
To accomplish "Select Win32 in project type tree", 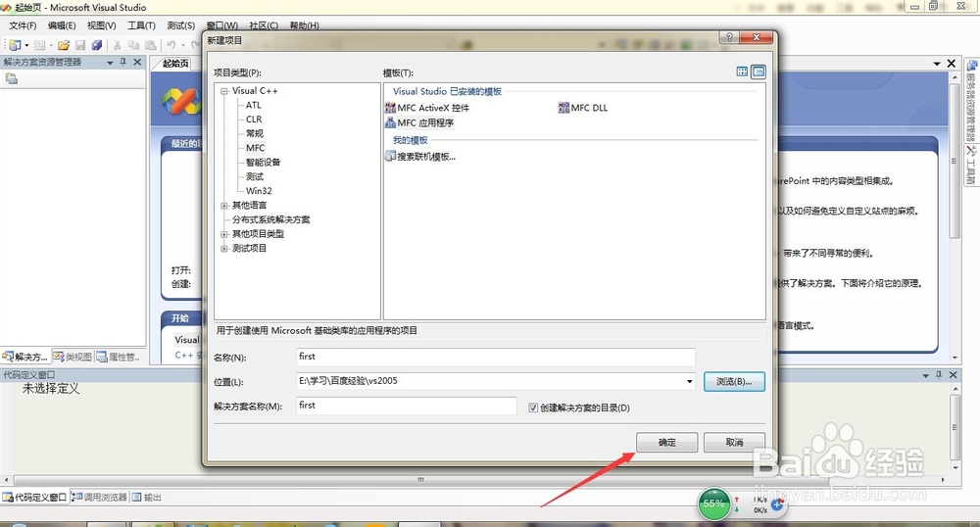I will click(259, 191).
